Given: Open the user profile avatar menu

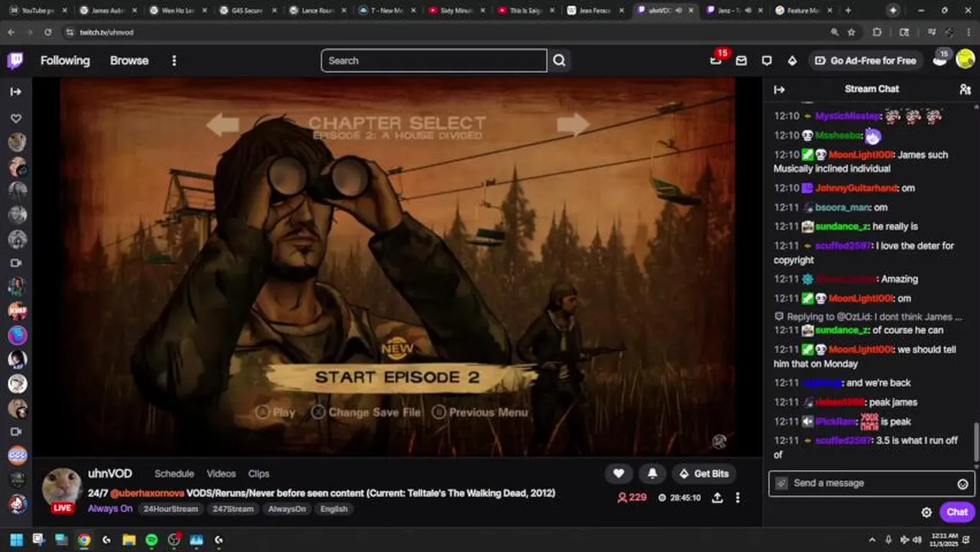Looking at the screenshot, I should pos(965,60).
